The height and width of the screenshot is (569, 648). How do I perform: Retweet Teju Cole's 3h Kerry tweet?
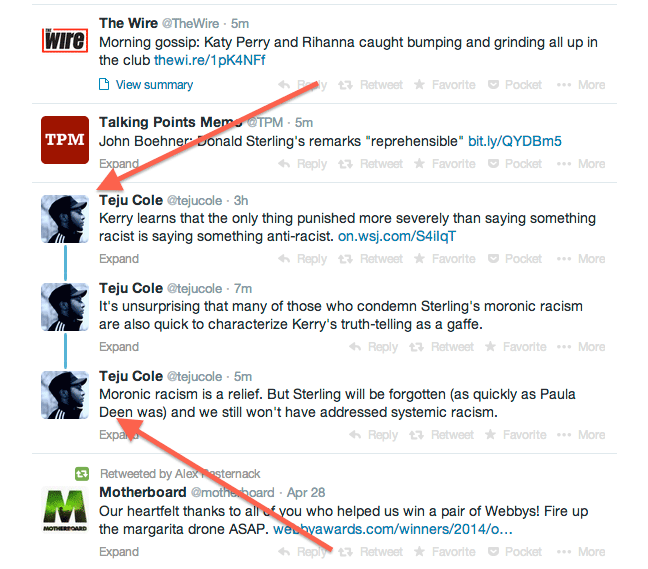point(370,259)
